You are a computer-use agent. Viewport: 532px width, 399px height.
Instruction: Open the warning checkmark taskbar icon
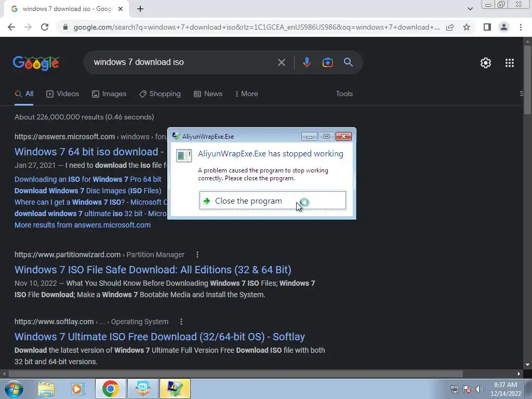(x=175, y=389)
